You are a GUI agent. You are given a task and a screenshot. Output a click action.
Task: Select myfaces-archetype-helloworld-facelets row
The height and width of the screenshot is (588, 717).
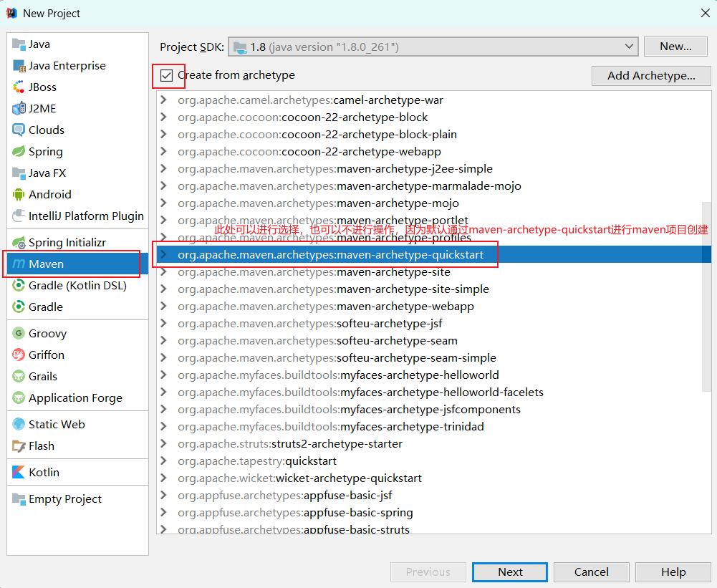point(433,392)
